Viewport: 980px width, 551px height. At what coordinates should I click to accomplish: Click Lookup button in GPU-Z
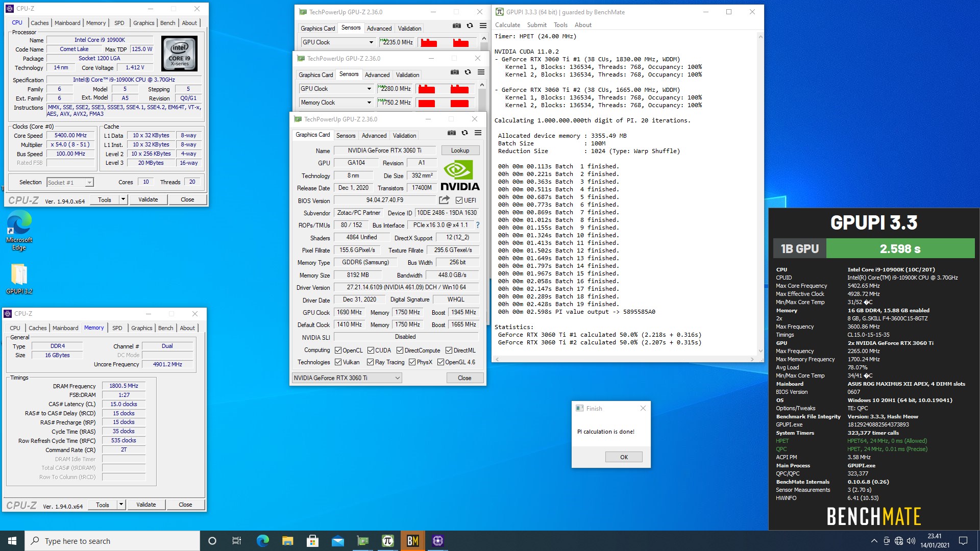(460, 151)
